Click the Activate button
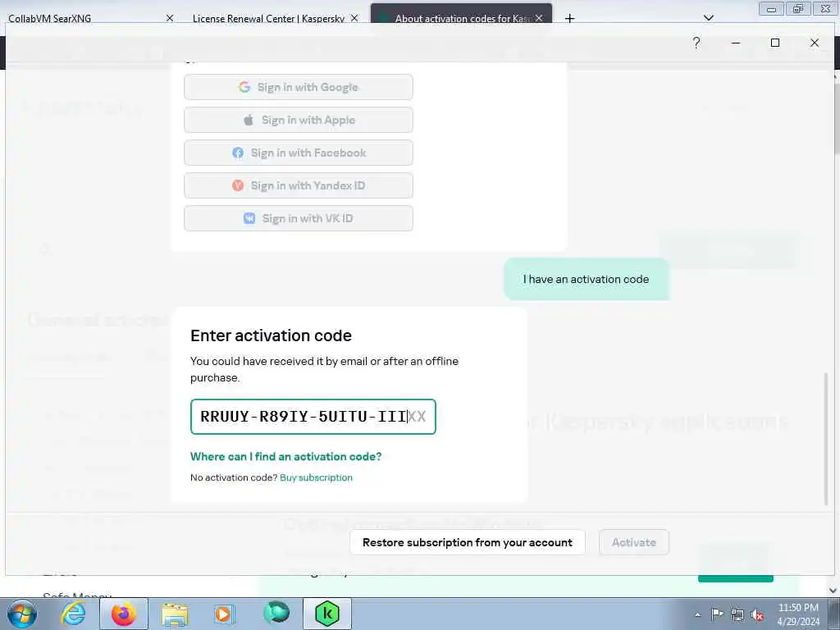840x630 pixels. click(634, 542)
